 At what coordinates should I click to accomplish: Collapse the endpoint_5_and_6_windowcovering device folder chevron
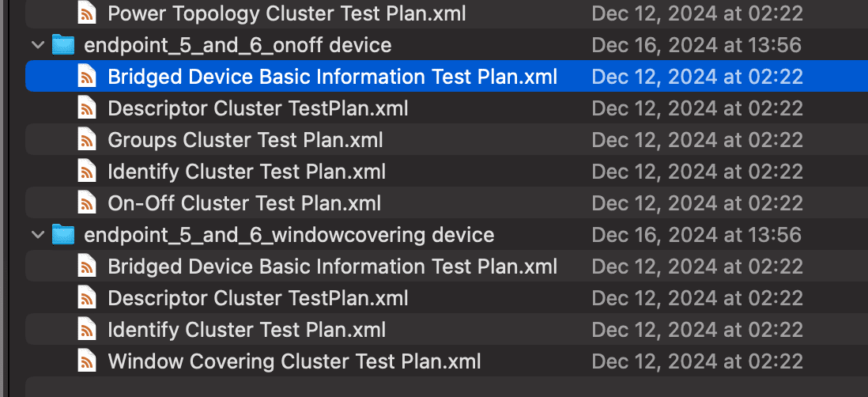38,235
